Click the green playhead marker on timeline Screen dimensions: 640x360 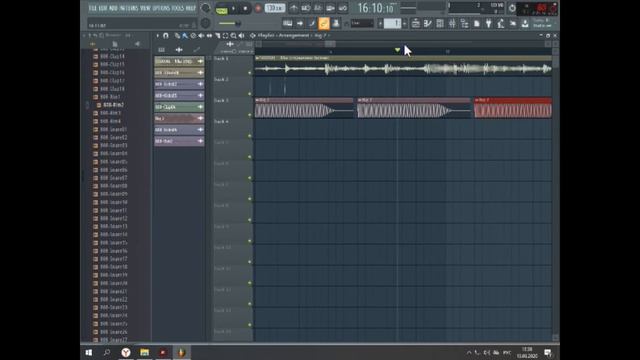point(398,50)
